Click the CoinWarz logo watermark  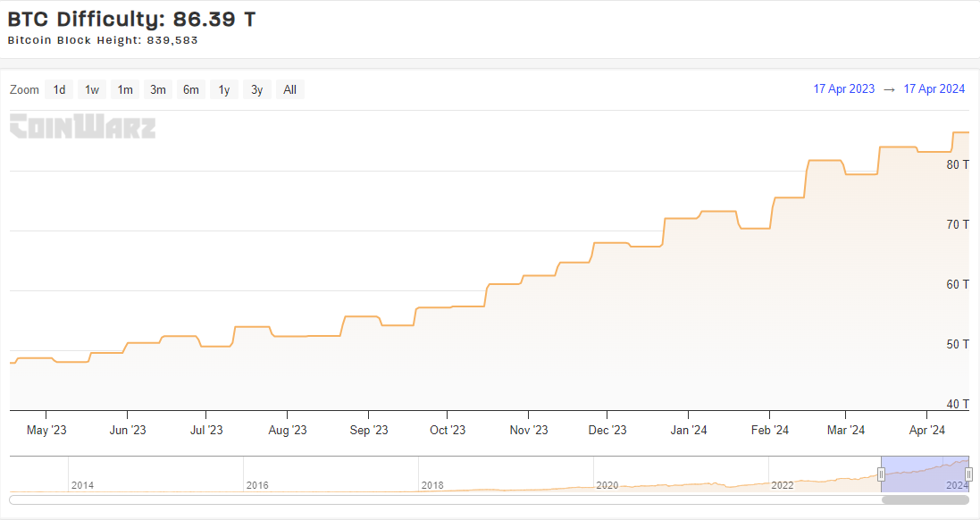82,127
